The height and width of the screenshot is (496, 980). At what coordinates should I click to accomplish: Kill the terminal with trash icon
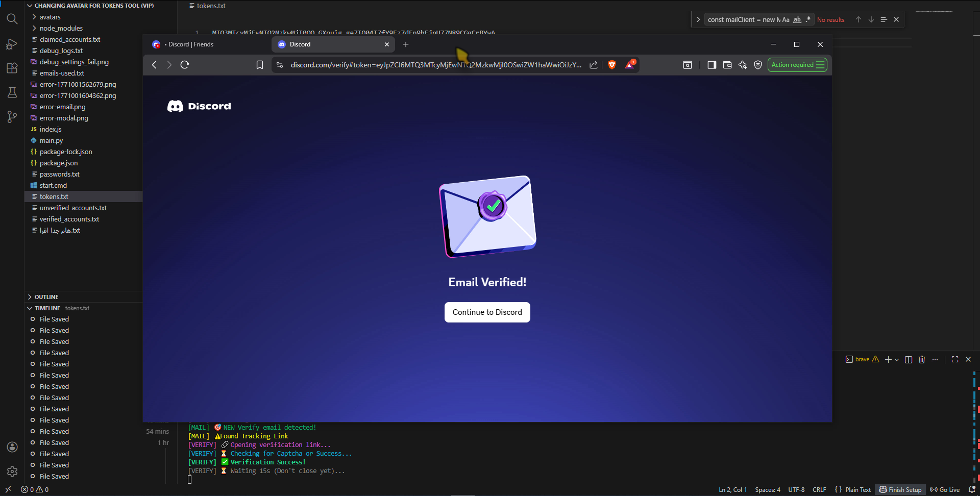[922, 359]
